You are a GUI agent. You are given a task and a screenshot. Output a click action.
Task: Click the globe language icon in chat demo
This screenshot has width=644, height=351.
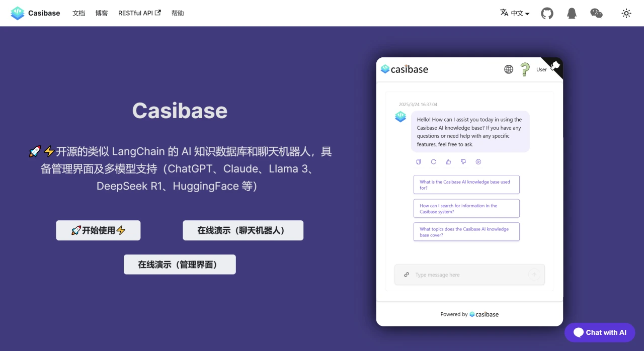509,69
